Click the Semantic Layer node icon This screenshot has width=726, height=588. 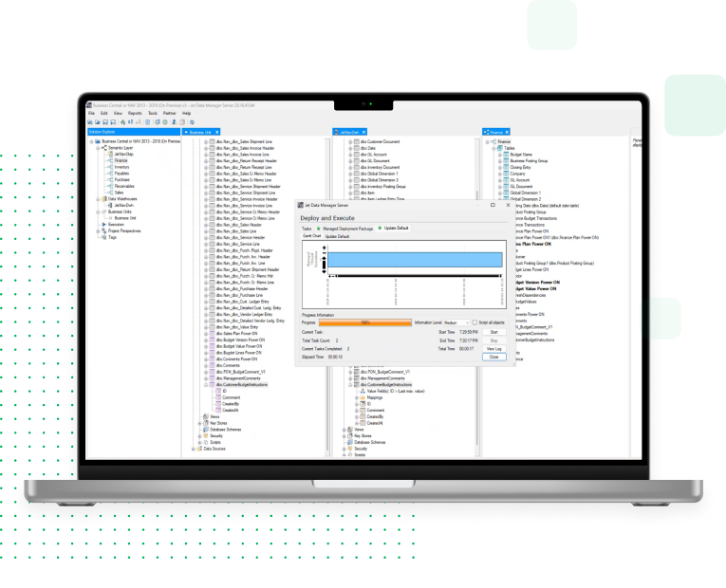click(103, 149)
